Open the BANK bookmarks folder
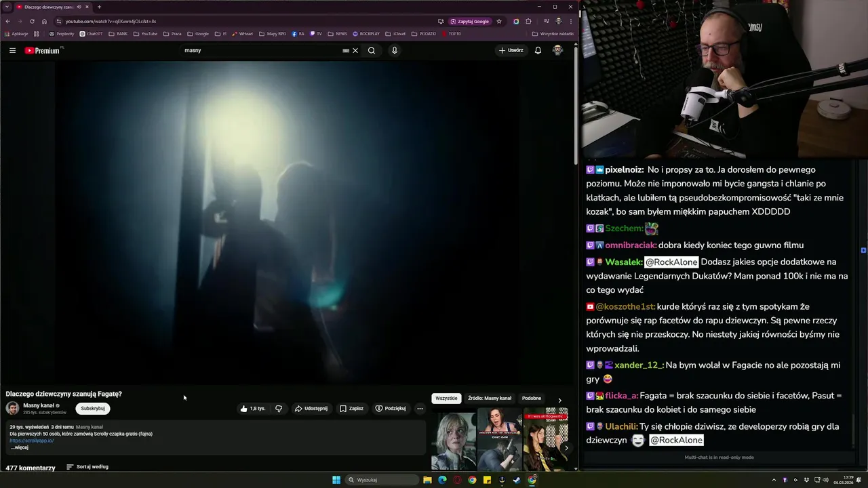 pyautogui.click(x=118, y=33)
